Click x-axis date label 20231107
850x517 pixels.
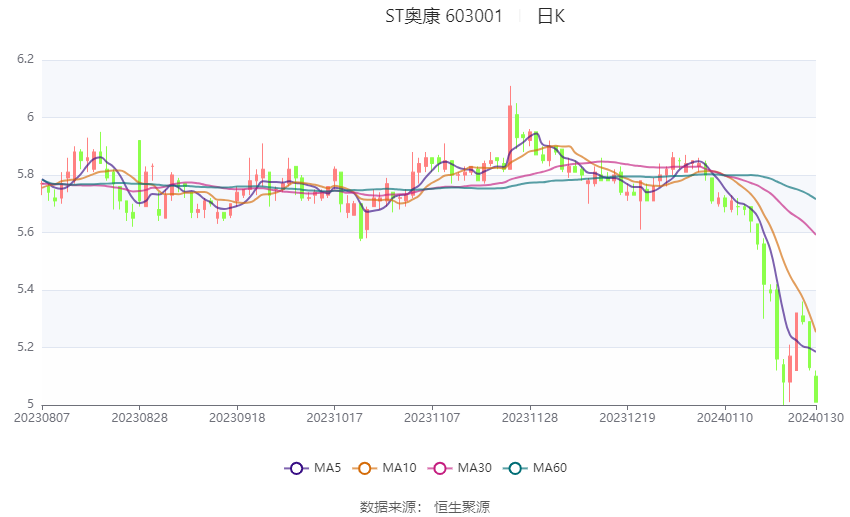click(x=432, y=418)
